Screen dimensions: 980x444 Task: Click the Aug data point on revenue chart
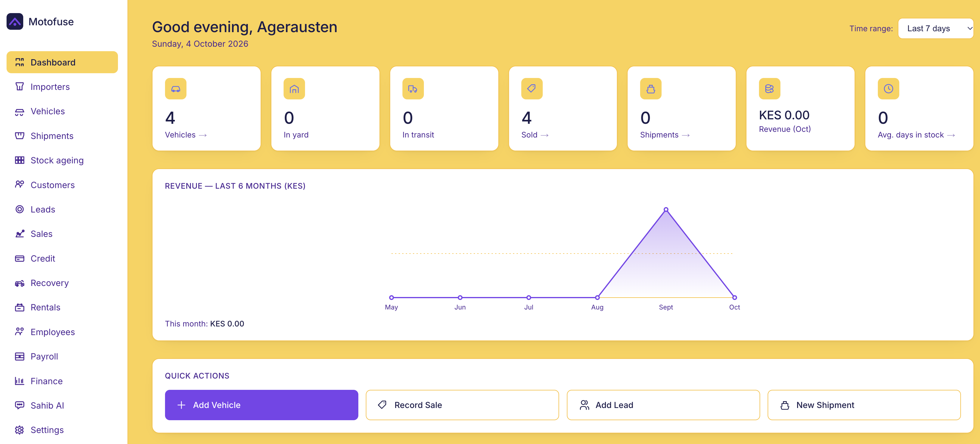click(597, 297)
